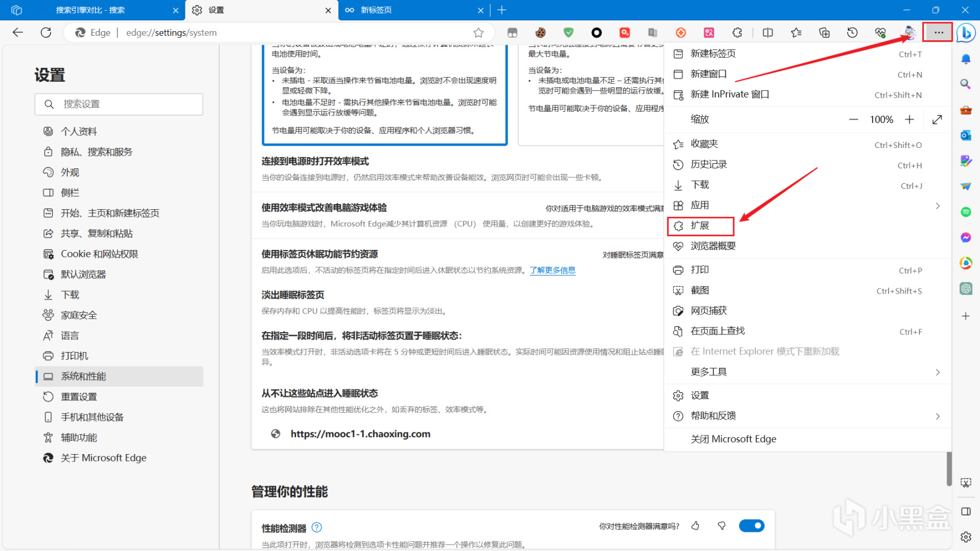Give thumbs down for 性能检测器
Viewport: 980px width, 551px height.
click(x=721, y=526)
